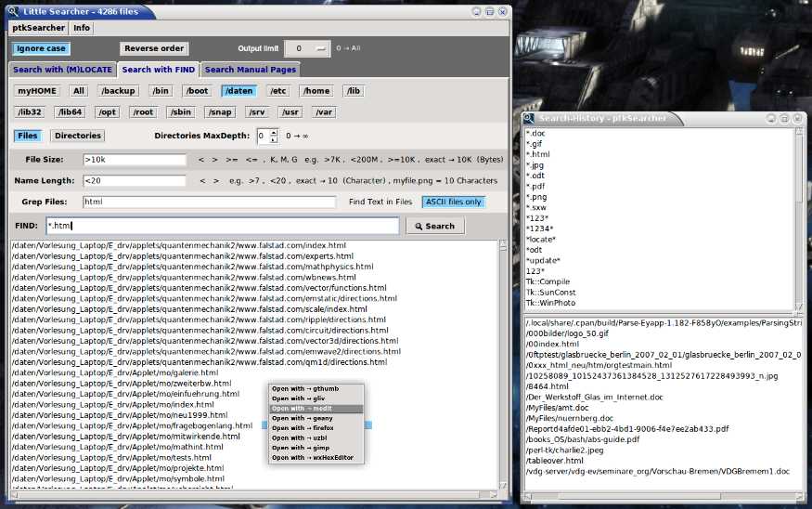This screenshot has height=509, width=812.
Task: Open the Info menu
Action: pyautogui.click(x=82, y=28)
